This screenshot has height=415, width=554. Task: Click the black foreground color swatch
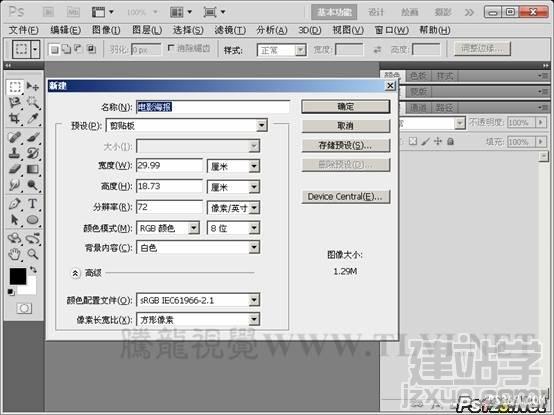tap(18, 276)
